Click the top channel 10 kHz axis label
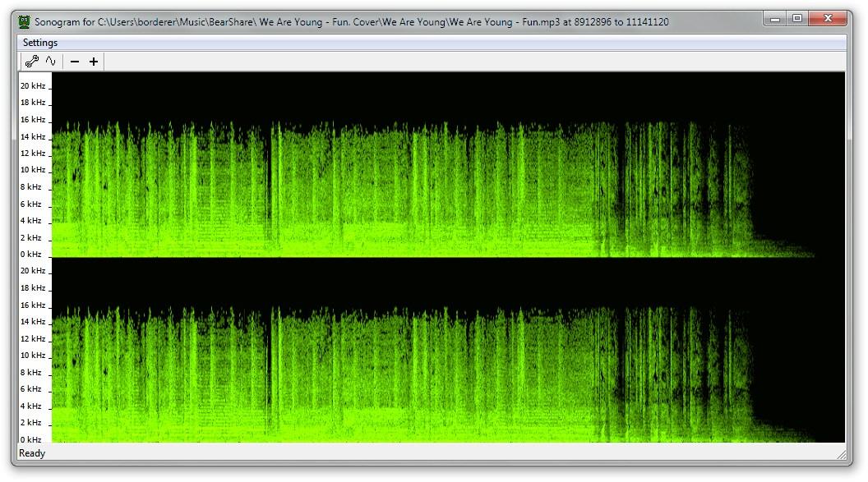 click(x=33, y=170)
